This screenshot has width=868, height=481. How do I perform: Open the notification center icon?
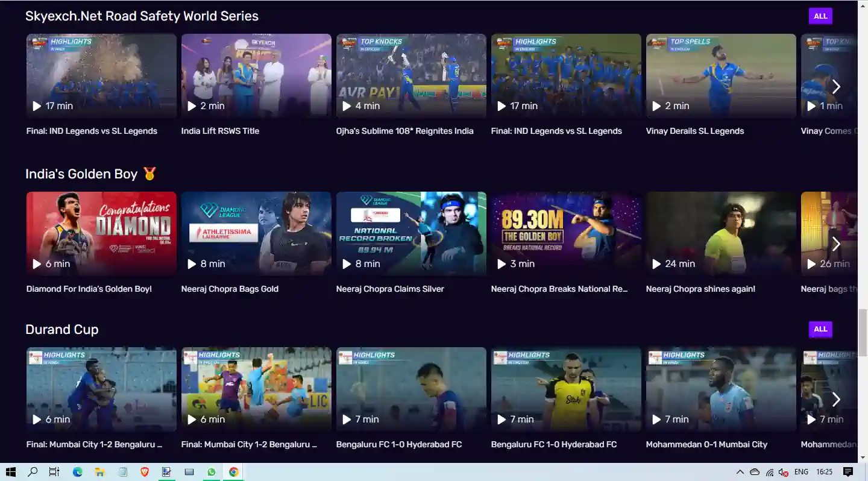click(848, 472)
